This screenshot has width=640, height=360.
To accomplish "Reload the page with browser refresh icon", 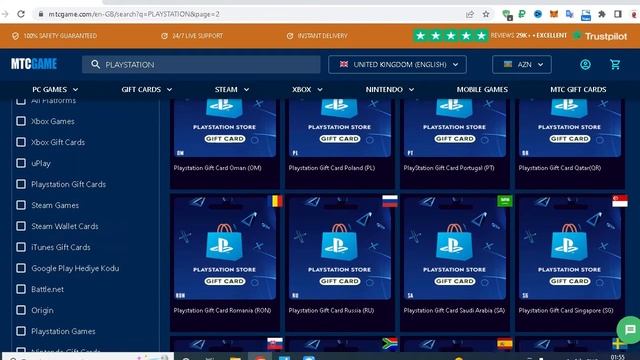I will pos(21,14).
